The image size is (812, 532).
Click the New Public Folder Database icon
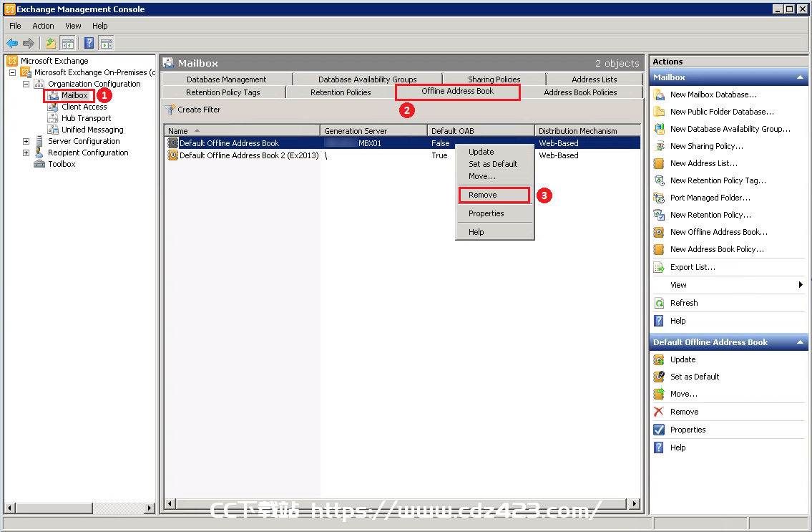(659, 112)
